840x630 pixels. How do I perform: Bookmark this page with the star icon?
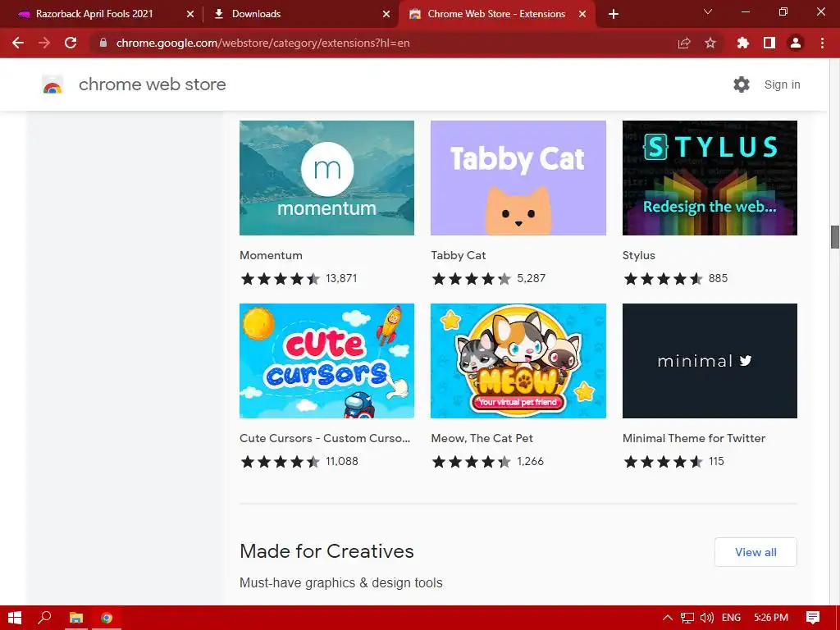(x=710, y=43)
